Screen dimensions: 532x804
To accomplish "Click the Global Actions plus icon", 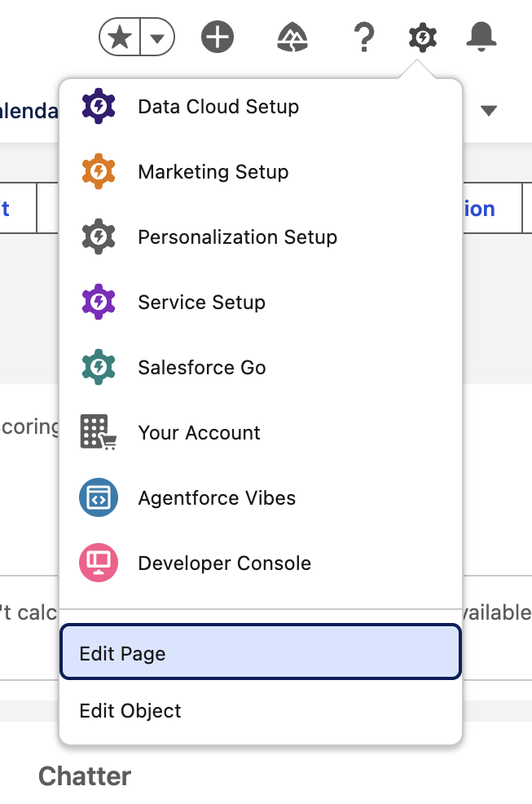I will [x=217, y=37].
